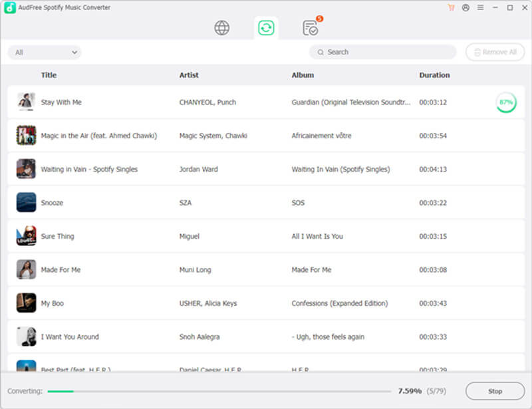Click the search magnifier icon
532x409 pixels.
click(x=321, y=51)
